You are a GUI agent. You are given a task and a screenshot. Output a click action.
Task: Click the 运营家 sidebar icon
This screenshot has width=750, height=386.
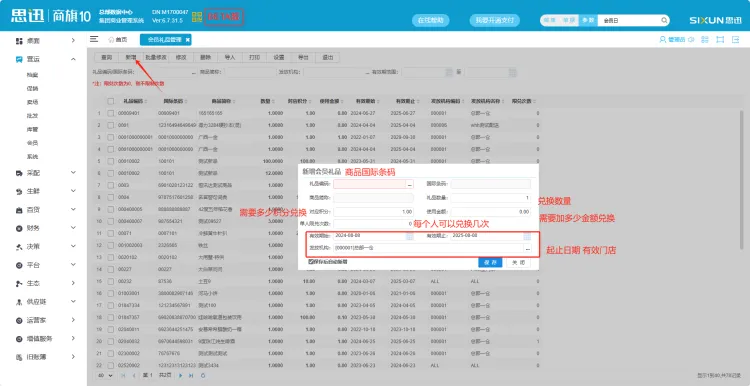pyautogui.click(x=19, y=320)
